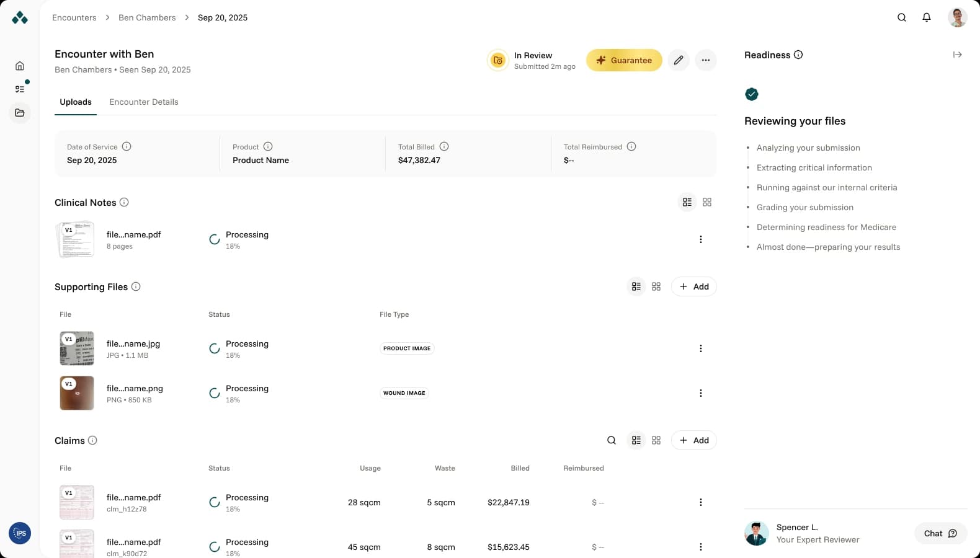The image size is (980, 558).
Task: Add a new supporting file
Action: coord(694,286)
